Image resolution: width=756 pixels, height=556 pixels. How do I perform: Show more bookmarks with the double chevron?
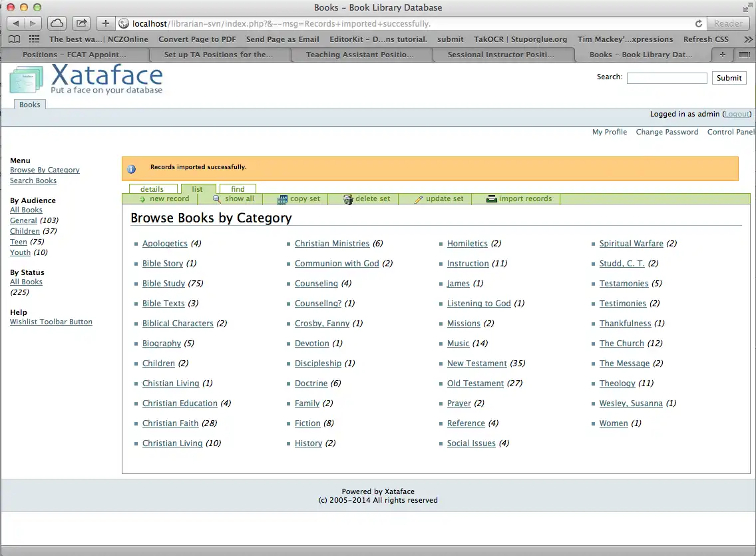748,39
